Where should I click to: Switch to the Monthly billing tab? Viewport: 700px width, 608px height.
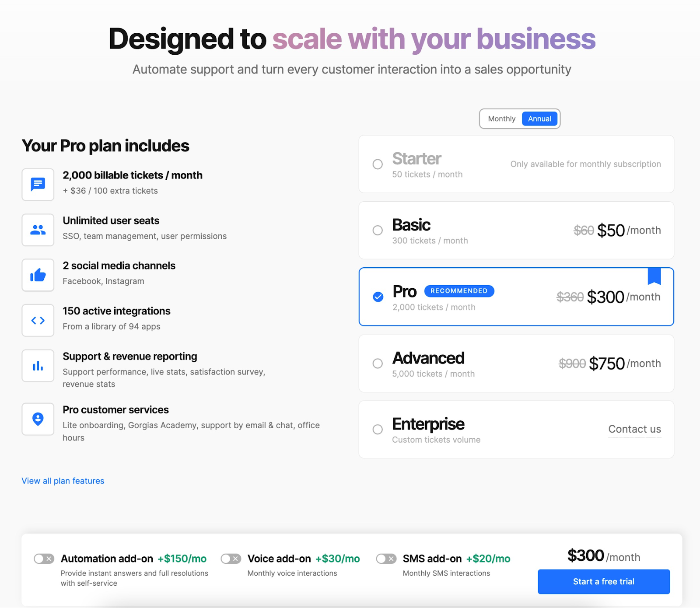[502, 119]
